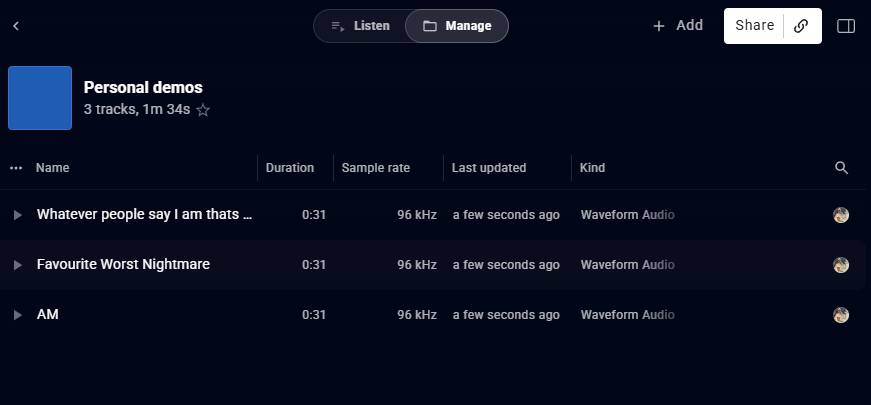Select the Favourite Worst Nightmare track title
Screen dimensions: 871x405
click(x=123, y=264)
